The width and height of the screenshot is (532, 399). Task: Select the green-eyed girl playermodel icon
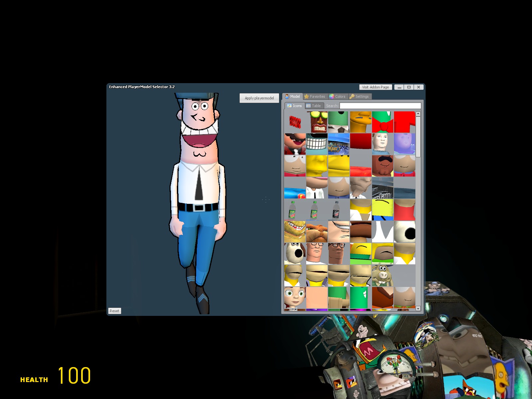295,298
